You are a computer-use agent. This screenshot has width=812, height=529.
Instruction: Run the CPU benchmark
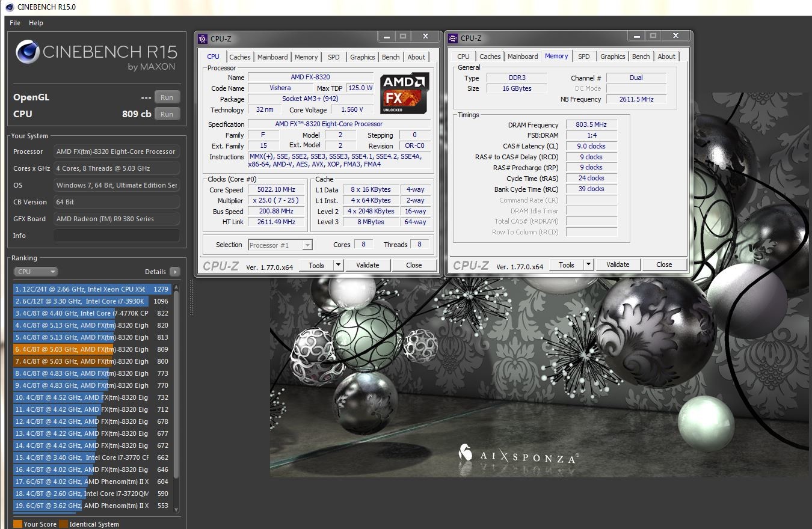click(167, 114)
